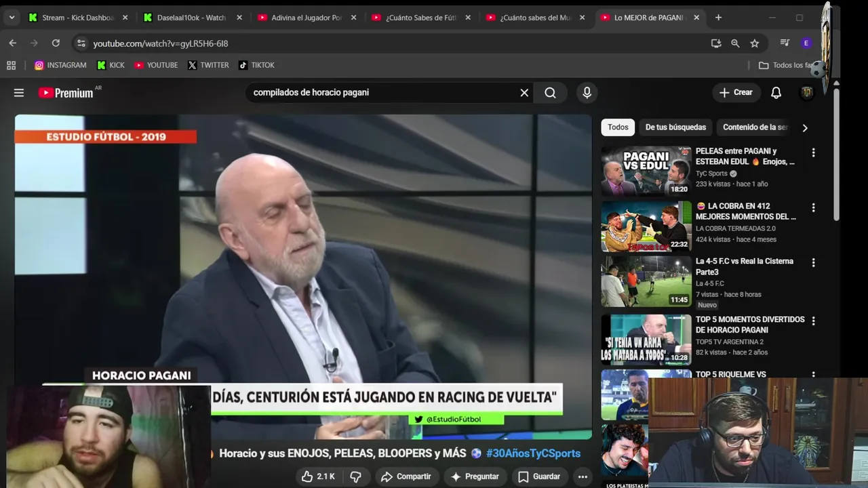Viewport: 868px width, 488px height.
Task: Reload the current page
Action: pos(56,43)
